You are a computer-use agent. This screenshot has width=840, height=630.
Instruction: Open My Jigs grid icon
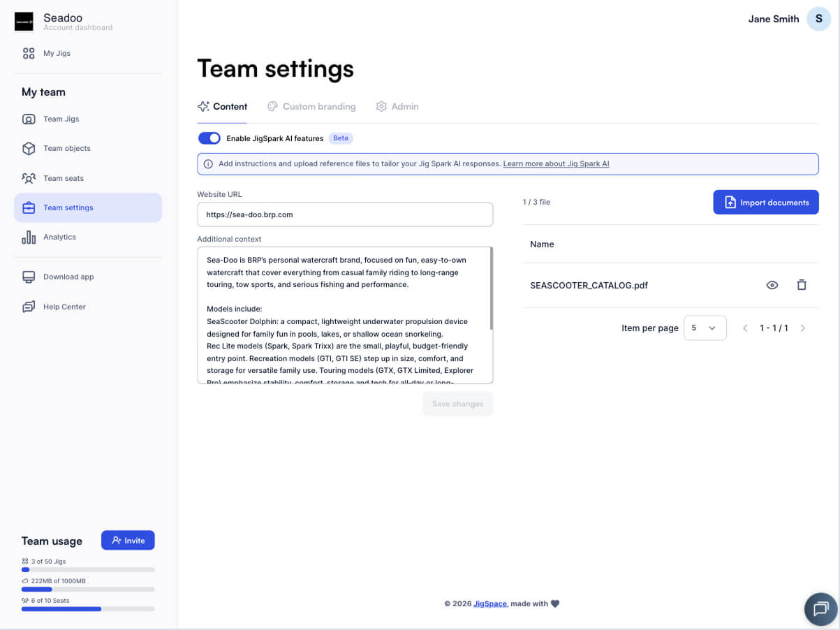tap(29, 53)
